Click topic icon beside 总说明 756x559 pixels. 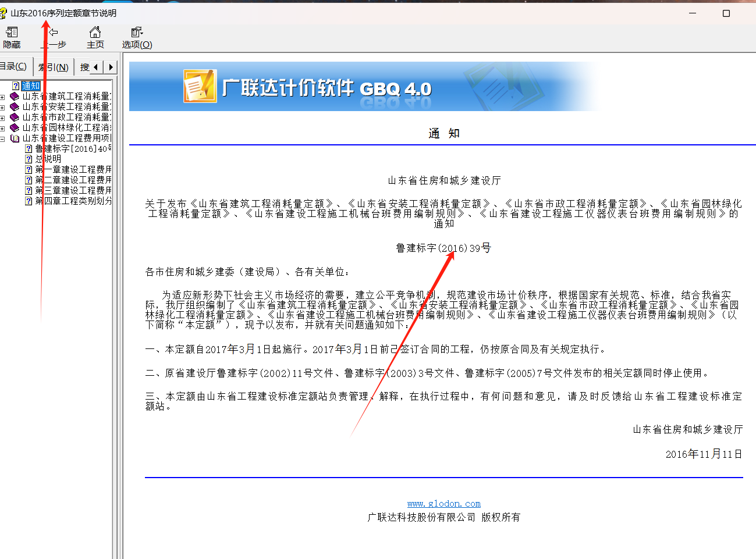[29, 159]
